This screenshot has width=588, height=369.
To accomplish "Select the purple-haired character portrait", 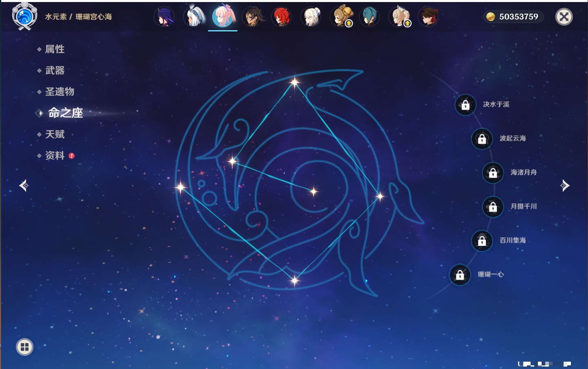I will (x=165, y=17).
